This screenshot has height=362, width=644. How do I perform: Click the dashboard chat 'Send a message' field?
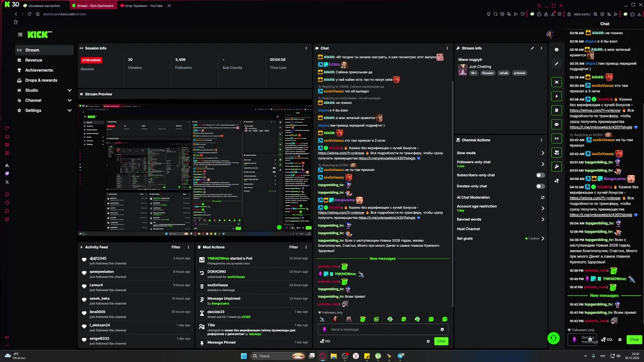click(383, 329)
